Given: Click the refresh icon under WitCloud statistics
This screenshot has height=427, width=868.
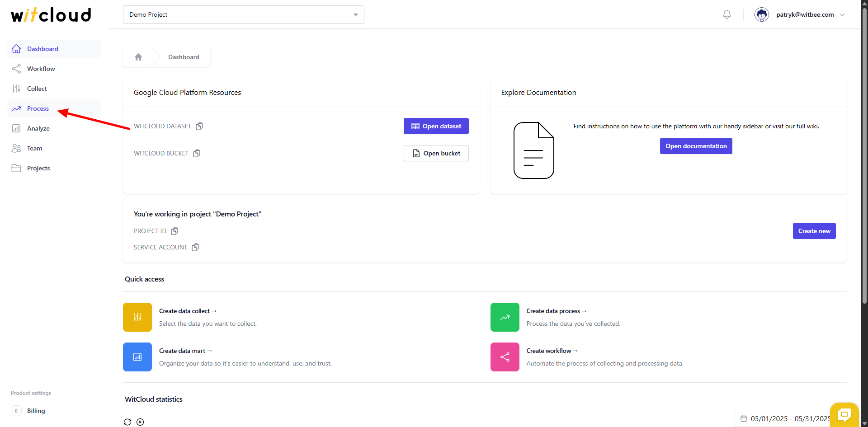Looking at the screenshot, I should coord(127,422).
